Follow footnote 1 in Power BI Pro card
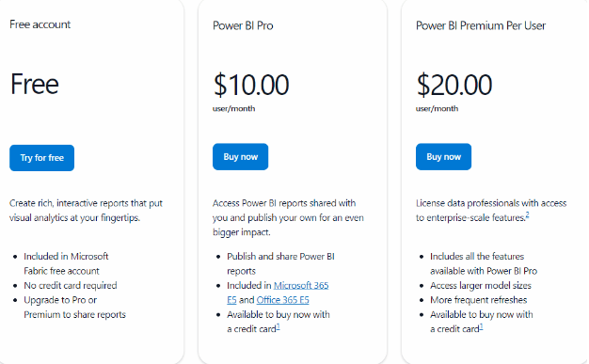The width and height of the screenshot is (589, 364). pos(278,326)
